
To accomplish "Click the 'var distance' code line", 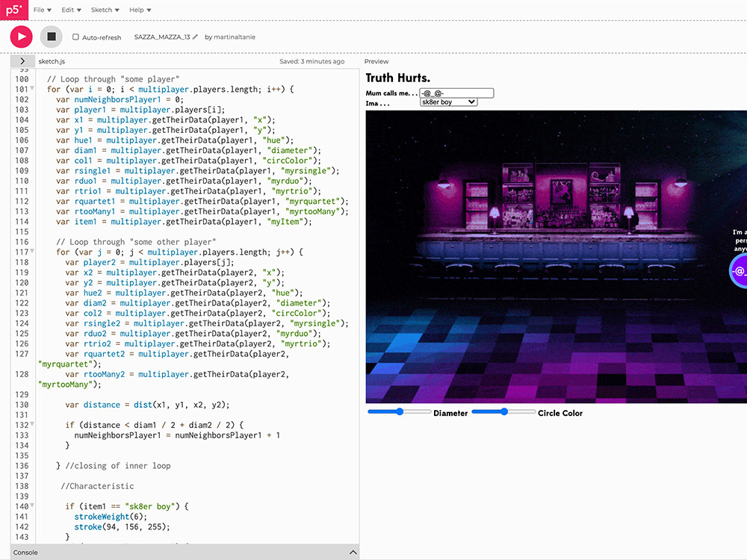I will [x=147, y=405].
